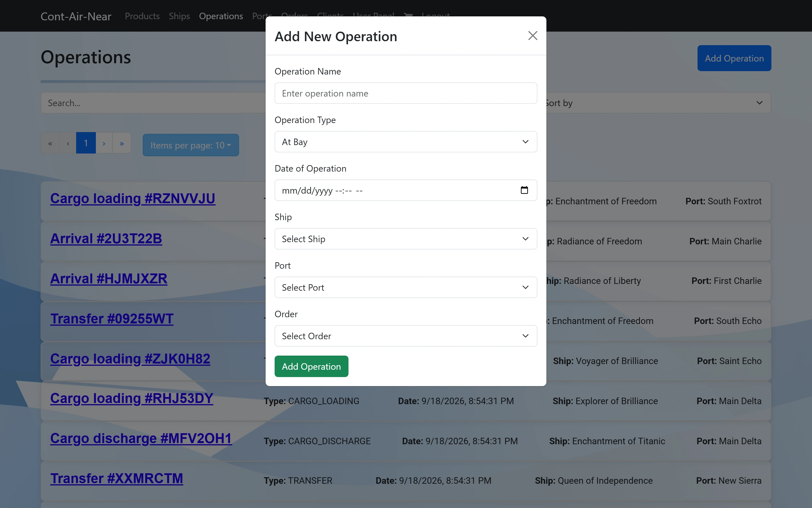Click 'Port: Saint Echo' text

coord(729,361)
